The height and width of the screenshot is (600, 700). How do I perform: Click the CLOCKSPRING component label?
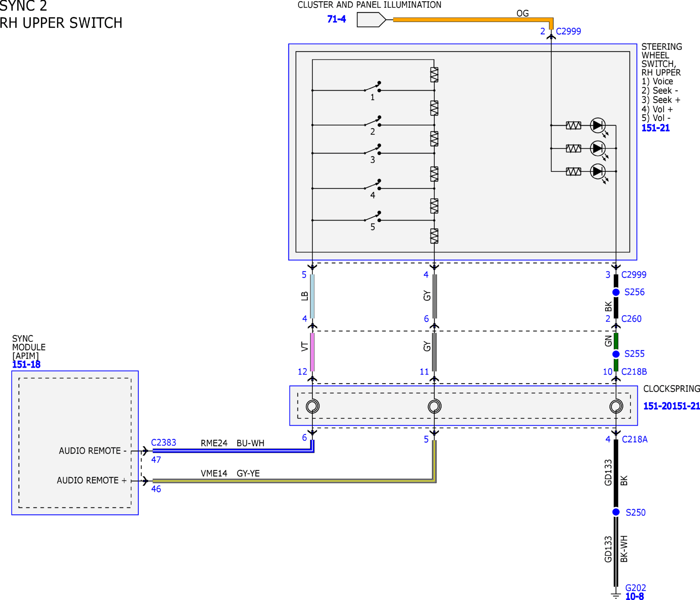coord(671,389)
